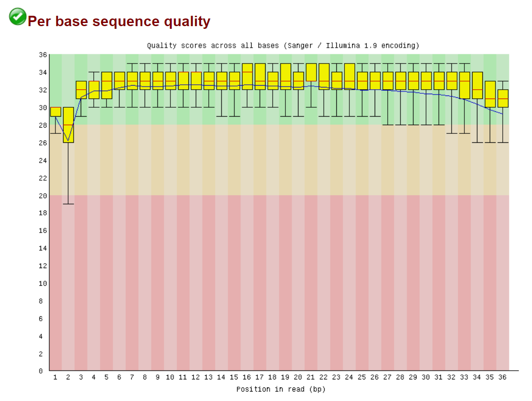Image resolution: width=532 pixels, height=401 pixels.
Task: Click the y-axis label 36
Action: 43,55
